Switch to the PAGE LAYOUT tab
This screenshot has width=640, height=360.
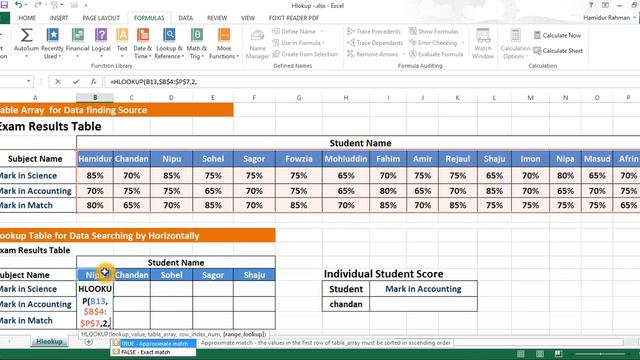[x=101, y=18]
